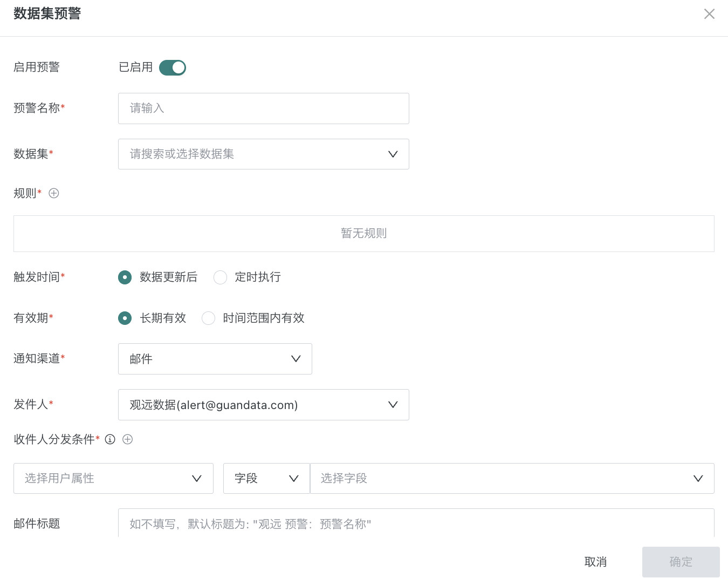728x585 pixels.
Task: Expand the 通知渠道 邮件 dropdown
Action: pyautogui.click(x=215, y=359)
